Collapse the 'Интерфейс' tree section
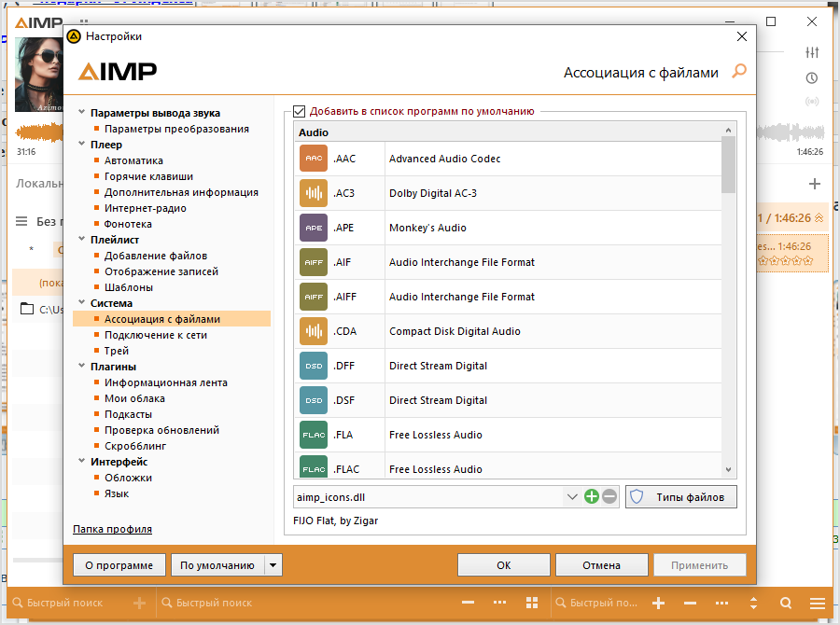This screenshot has width=840, height=625. 82,461
